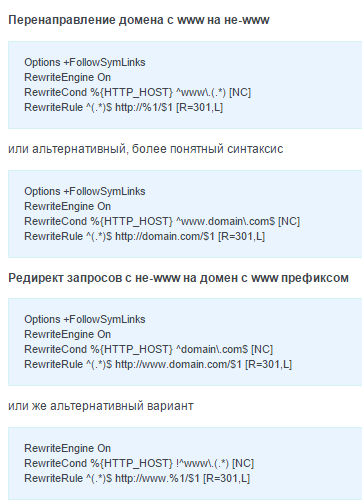362x500 pixels.
Task: Click text 'или же альтернативный вариант'
Action: [x=101, y=406]
